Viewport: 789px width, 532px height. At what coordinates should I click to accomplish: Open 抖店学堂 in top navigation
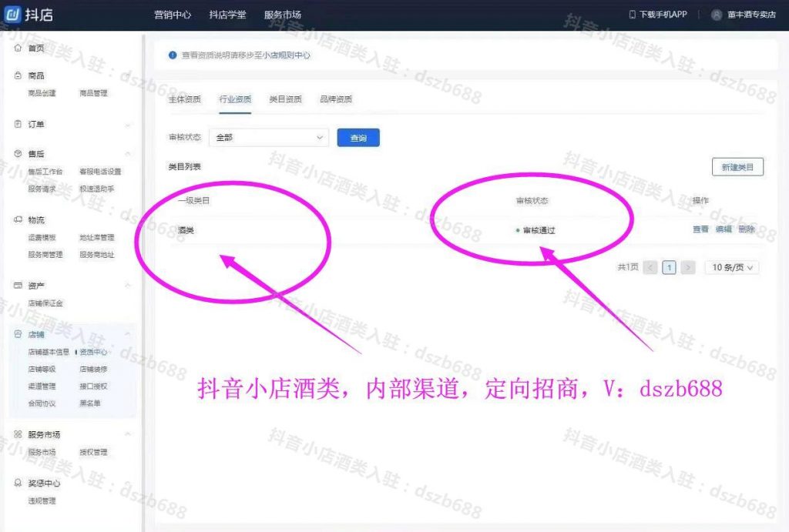[227, 15]
